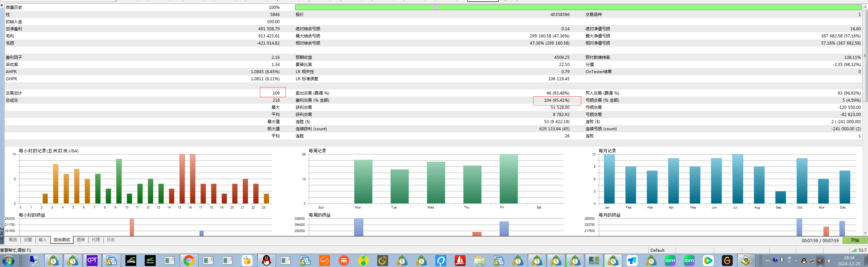Screen dimensions: 868x267
Task: Open the orange box K app icon
Action: point(247,261)
